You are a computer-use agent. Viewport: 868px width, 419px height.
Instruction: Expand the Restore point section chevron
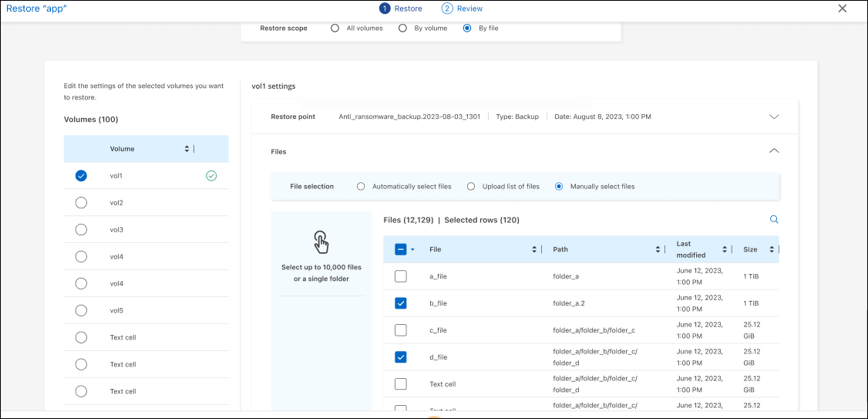[774, 117]
